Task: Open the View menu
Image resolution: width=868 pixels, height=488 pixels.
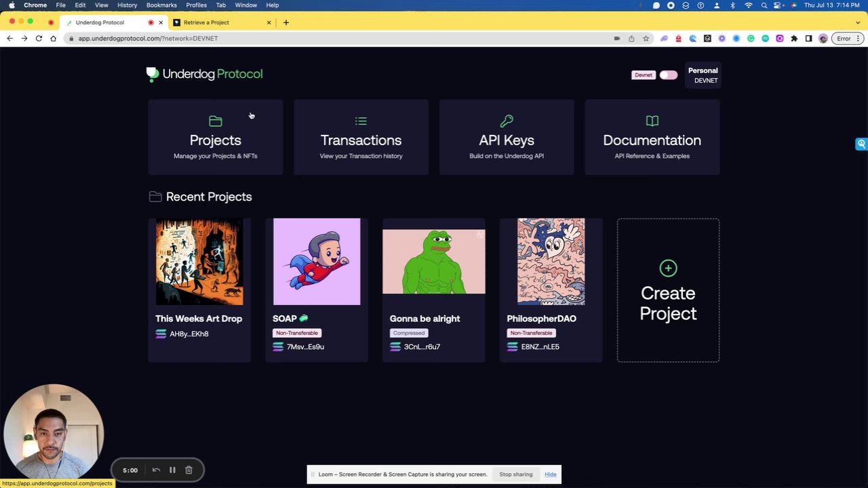Action: point(101,5)
